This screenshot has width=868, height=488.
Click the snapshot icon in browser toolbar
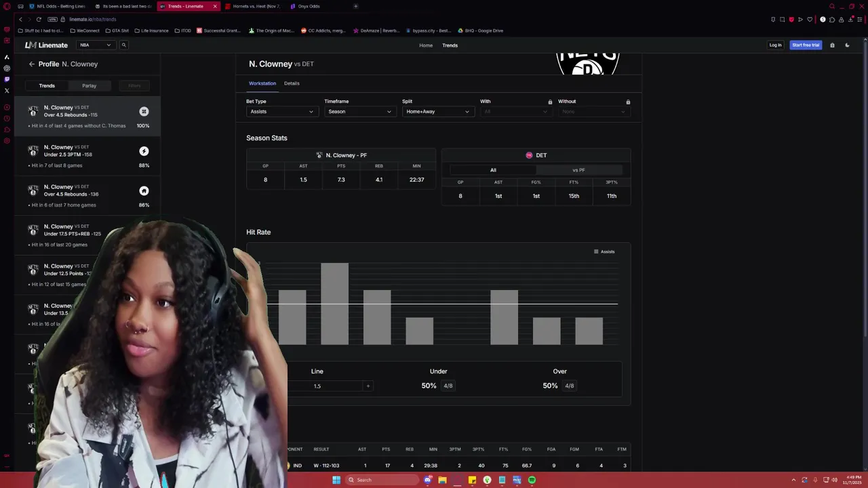(782, 19)
